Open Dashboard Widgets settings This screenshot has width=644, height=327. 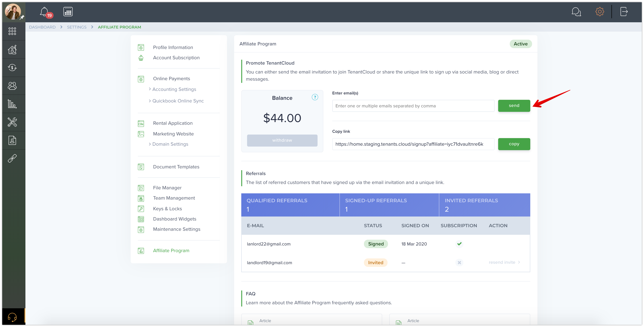pyautogui.click(x=175, y=219)
